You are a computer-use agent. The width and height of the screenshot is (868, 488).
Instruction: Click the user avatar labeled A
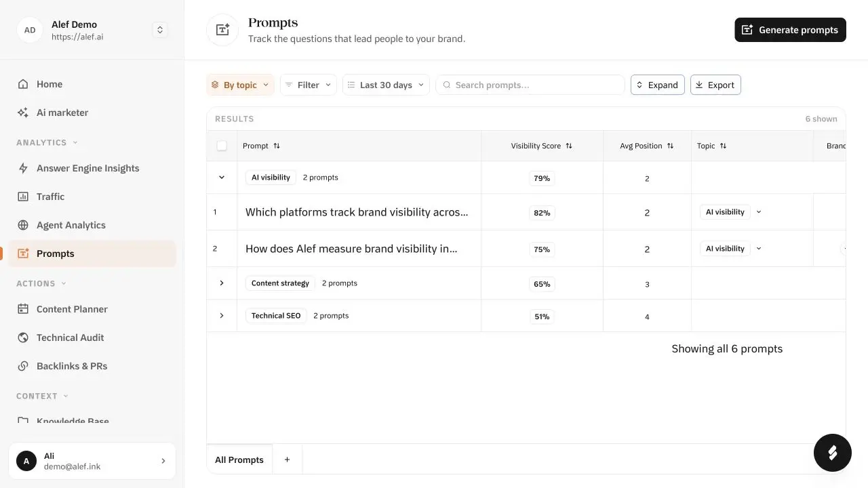coord(26,461)
